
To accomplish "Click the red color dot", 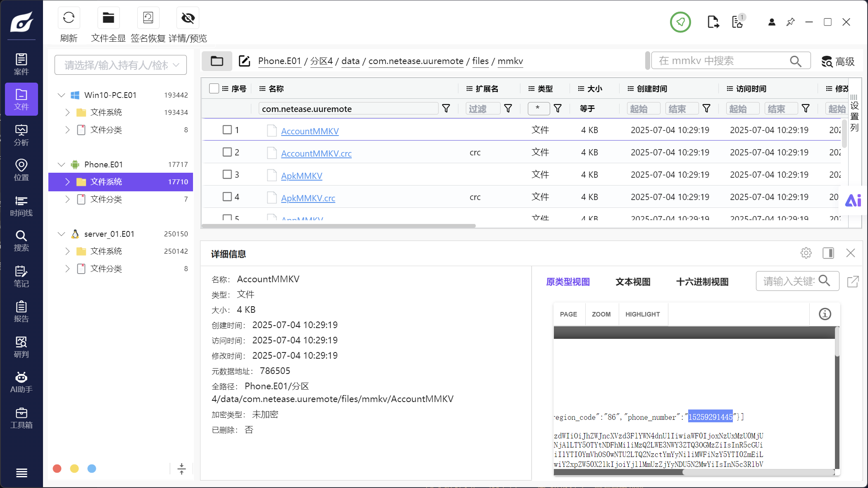I will click(57, 469).
